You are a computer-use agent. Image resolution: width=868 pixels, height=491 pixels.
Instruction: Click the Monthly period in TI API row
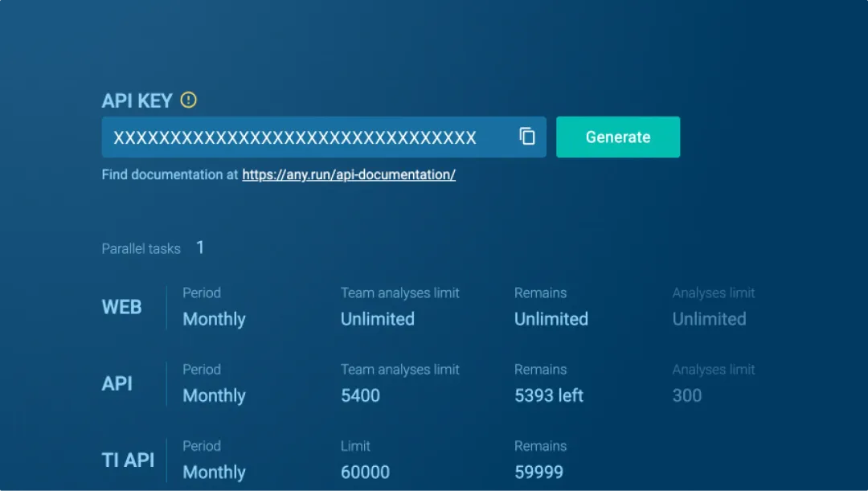(x=214, y=472)
